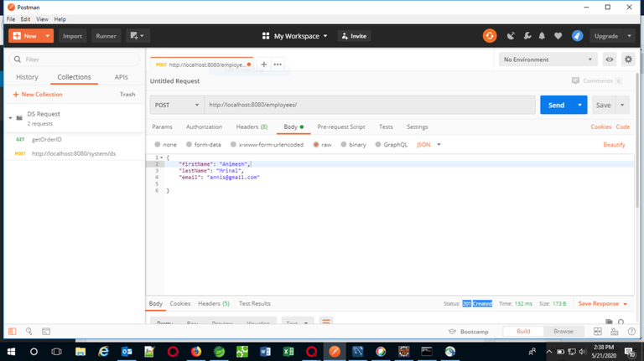Viewport: 644px width, 361px height.
Task: Open the Upgrade dropdown arrow
Action: pos(629,36)
